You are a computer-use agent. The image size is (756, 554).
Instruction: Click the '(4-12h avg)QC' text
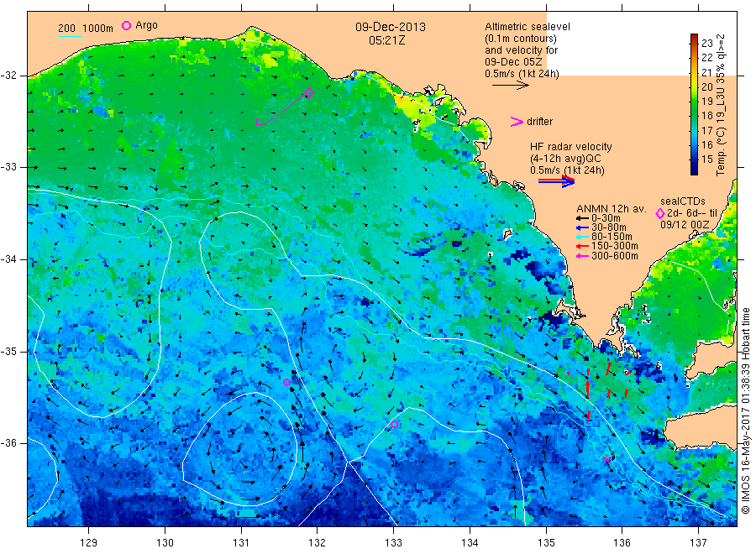coord(565,159)
